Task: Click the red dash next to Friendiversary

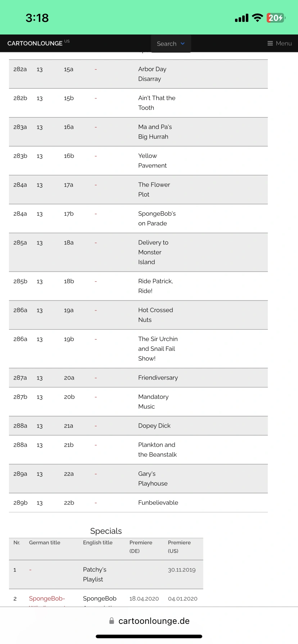Action: 95,378
